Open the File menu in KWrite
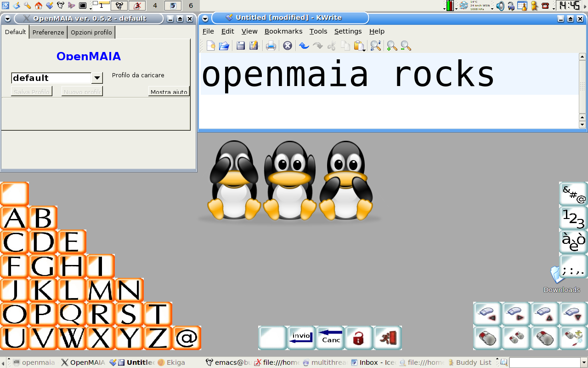Screen dimensions: 588x368 [x=208, y=31]
